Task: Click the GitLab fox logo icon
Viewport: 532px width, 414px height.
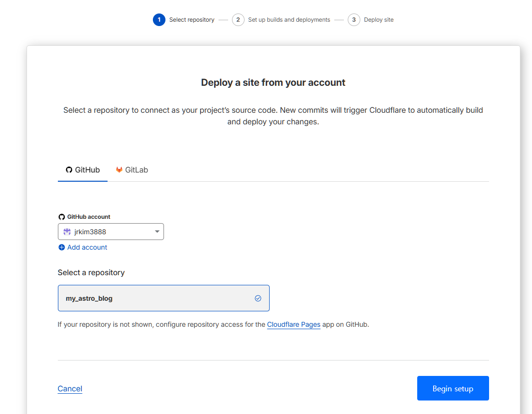Action: [x=119, y=170]
